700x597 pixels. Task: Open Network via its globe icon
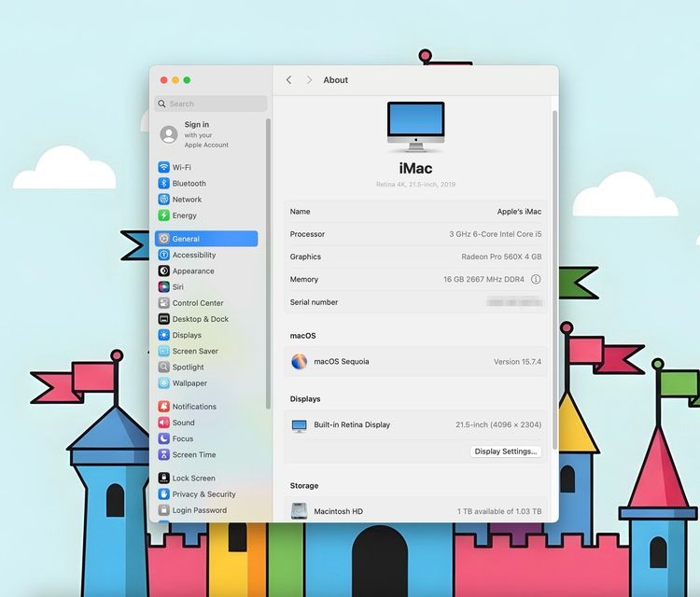click(x=164, y=200)
